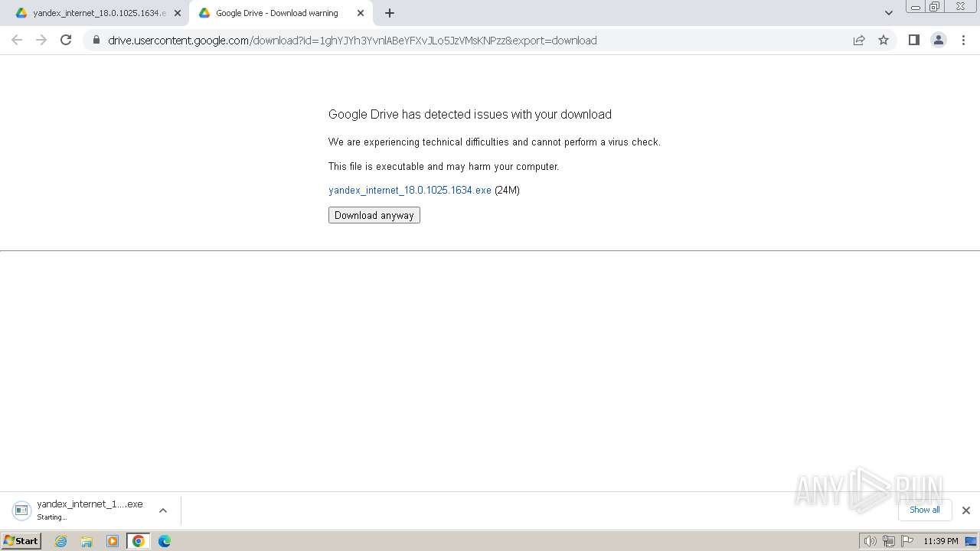Select text 'This file is executable'
The image size is (980, 551).
(x=443, y=166)
